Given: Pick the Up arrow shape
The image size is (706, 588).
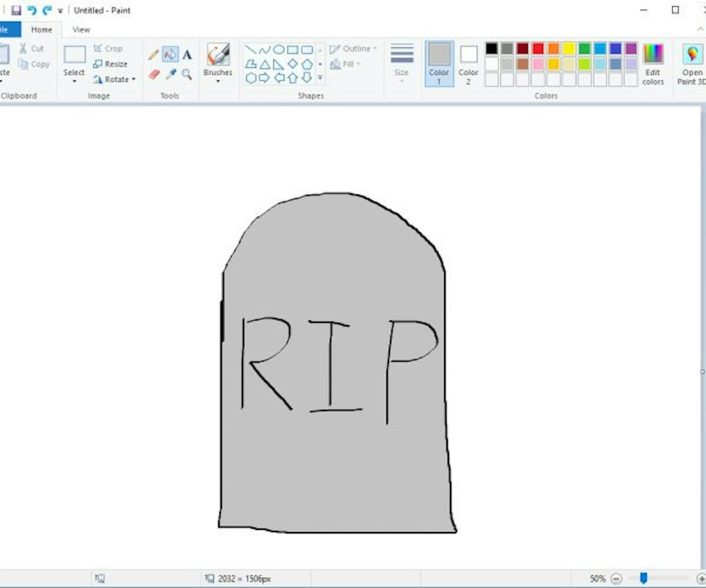Looking at the screenshot, I should click(x=293, y=78).
